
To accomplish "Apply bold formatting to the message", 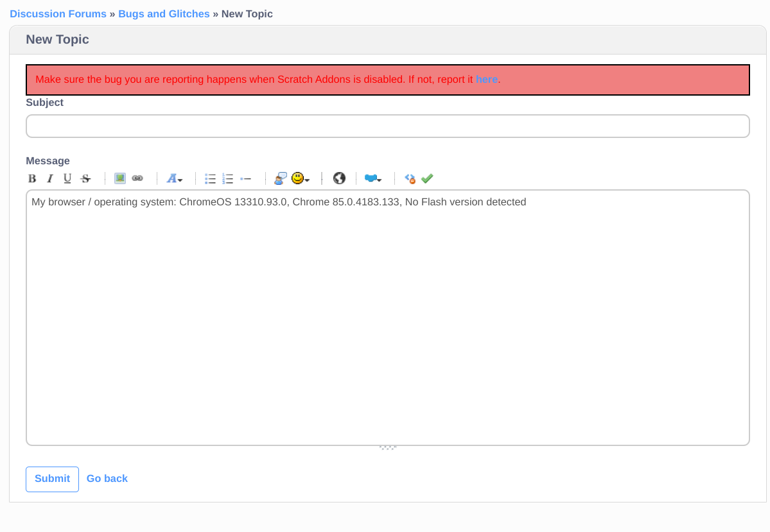I will (32, 178).
